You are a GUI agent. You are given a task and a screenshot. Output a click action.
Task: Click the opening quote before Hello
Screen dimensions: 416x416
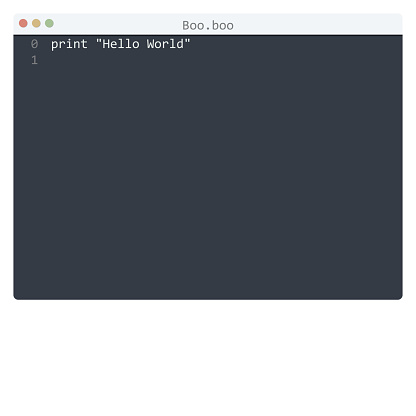click(99, 42)
